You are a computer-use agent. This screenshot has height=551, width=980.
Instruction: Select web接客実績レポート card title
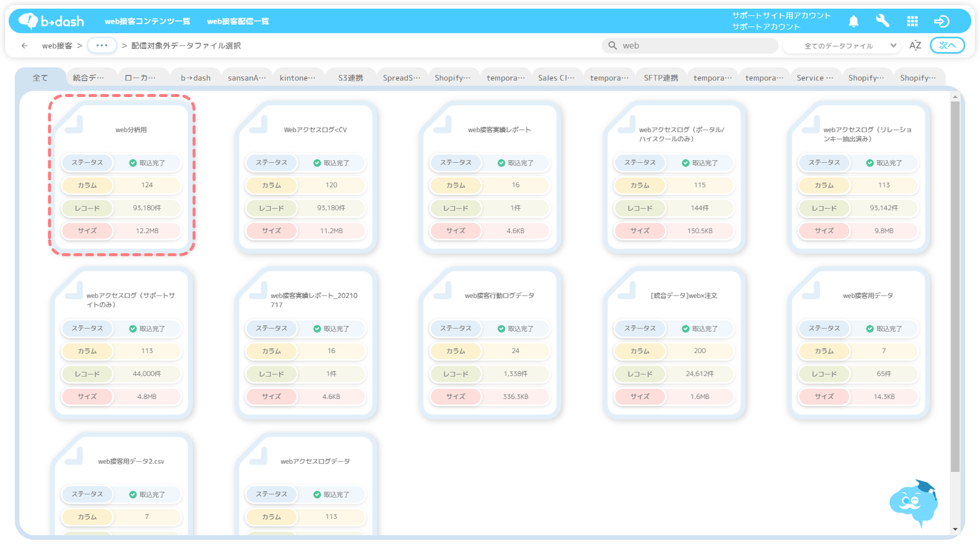point(499,130)
